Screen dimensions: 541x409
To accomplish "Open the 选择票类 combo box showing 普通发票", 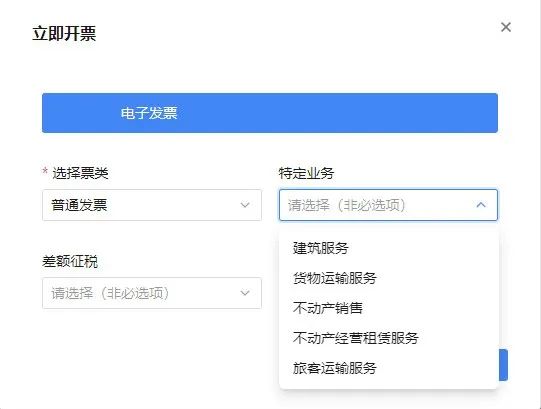I will pyautogui.click(x=152, y=205).
